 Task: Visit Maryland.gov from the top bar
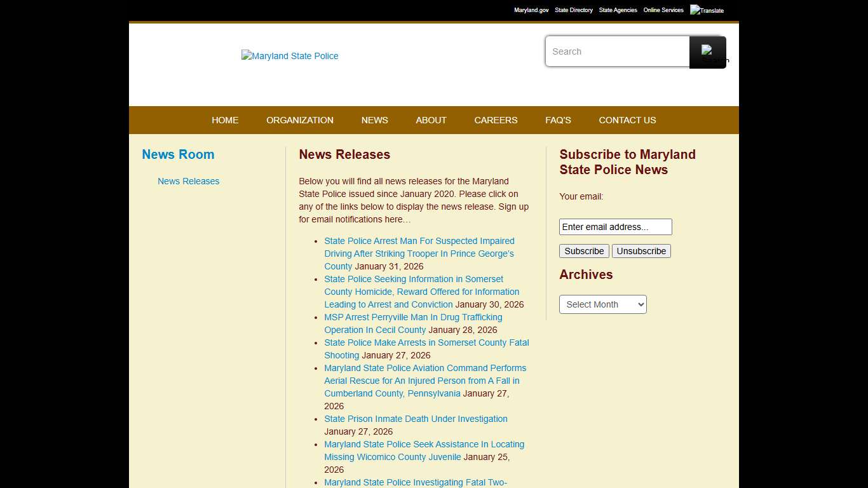click(x=531, y=10)
